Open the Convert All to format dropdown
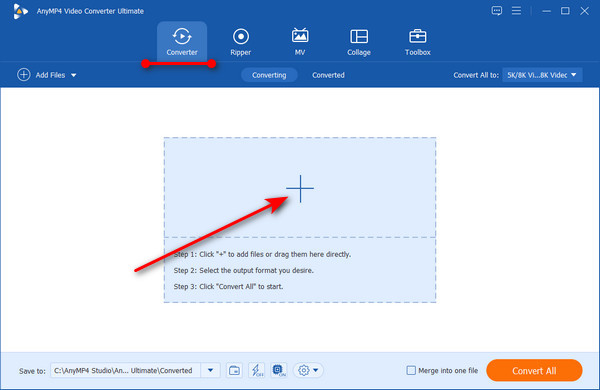Viewport: 600px width, 390px height. point(542,75)
